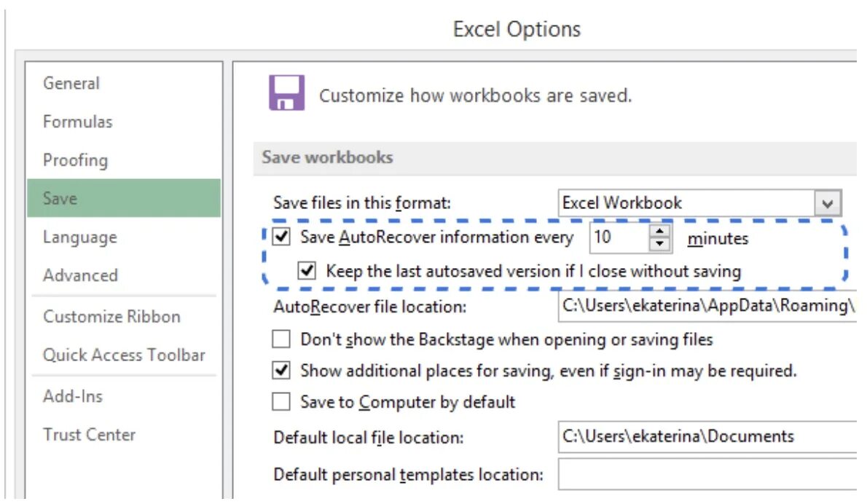Open the Trust Center category
This screenshot has width=867, height=504.
pyautogui.click(x=89, y=435)
